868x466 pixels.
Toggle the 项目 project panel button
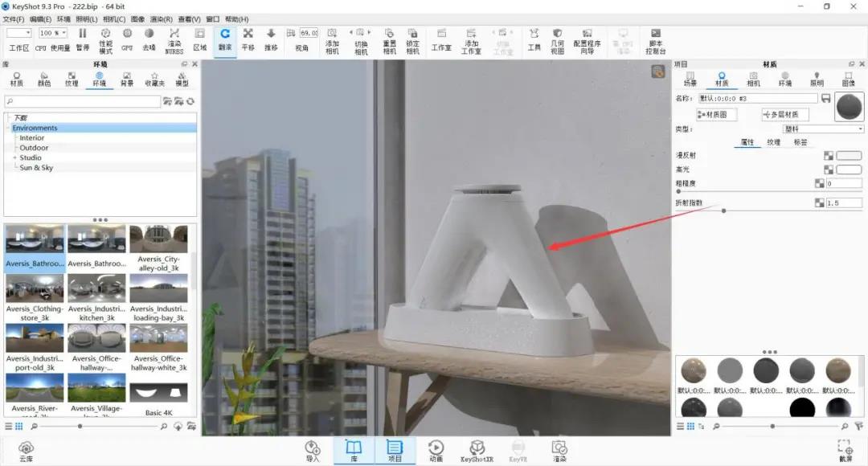(x=395, y=451)
